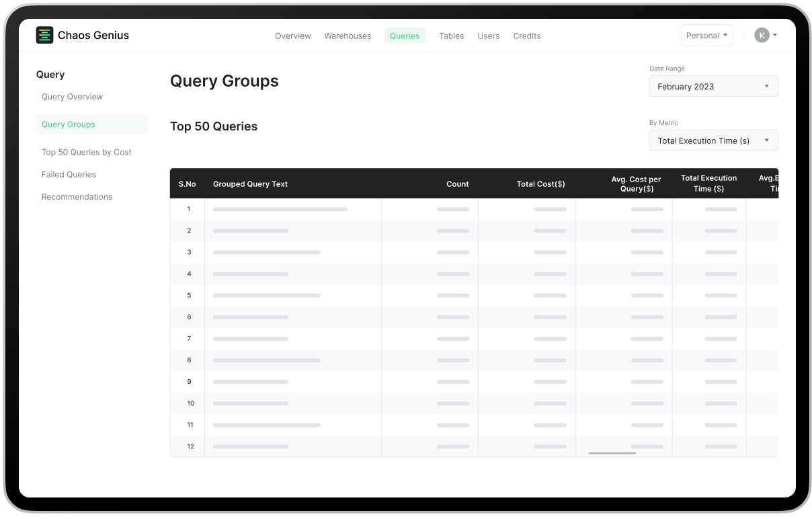812x519 pixels.
Task: Switch to the Queries tab
Action: point(405,36)
